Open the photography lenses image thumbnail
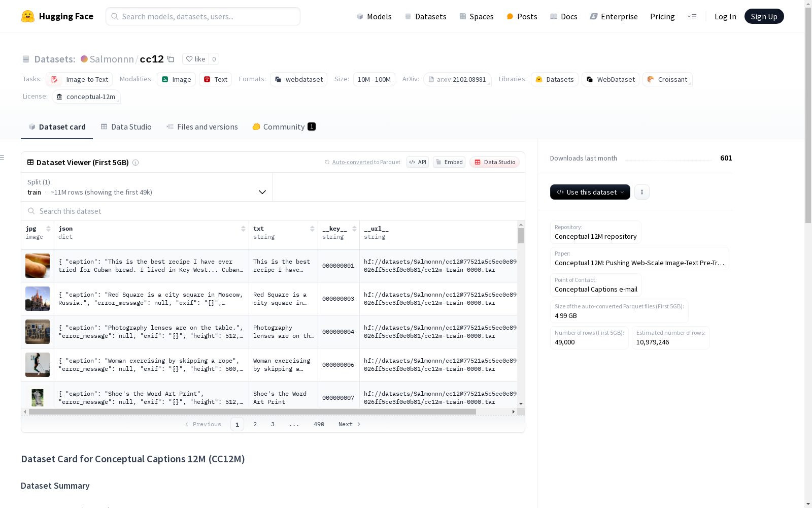The image size is (812, 508). (x=38, y=332)
